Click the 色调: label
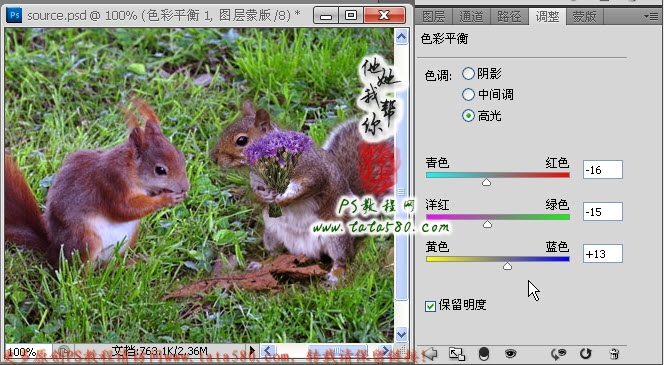This screenshot has height=365, width=664. [x=438, y=76]
